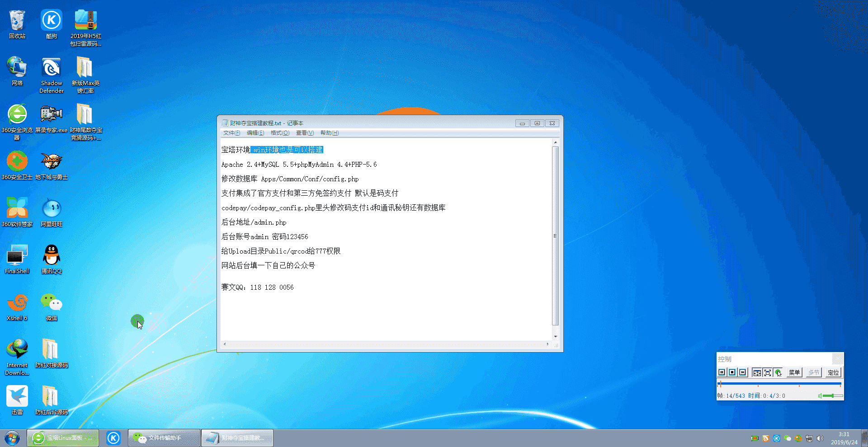The width and height of the screenshot is (868, 447).
Task: Open the 菜单 button in 控制 panel
Action: coord(794,372)
